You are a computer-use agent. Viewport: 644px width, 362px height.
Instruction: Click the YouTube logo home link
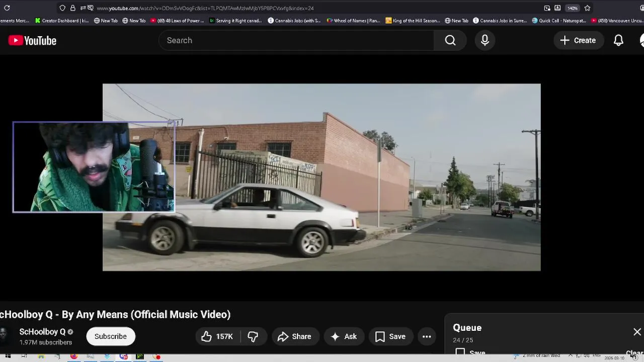(x=32, y=41)
